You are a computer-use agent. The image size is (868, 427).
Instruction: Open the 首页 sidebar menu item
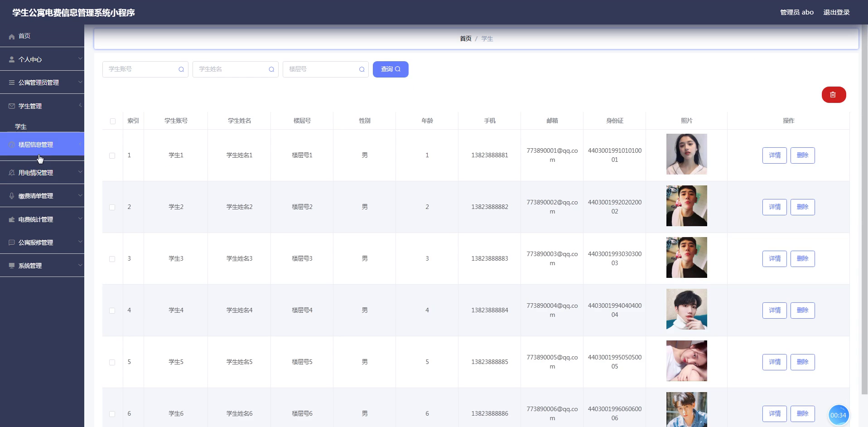(42, 36)
